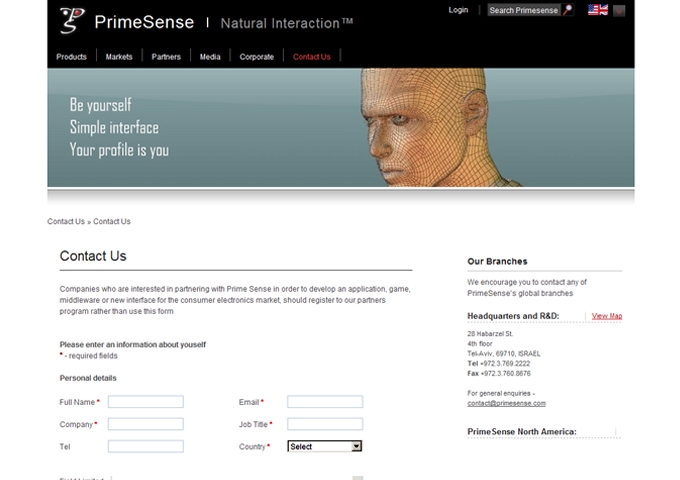Screen dimensions: 680x480
Task: Click the Fax +972.3.760.8676 text
Action: (x=499, y=374)
